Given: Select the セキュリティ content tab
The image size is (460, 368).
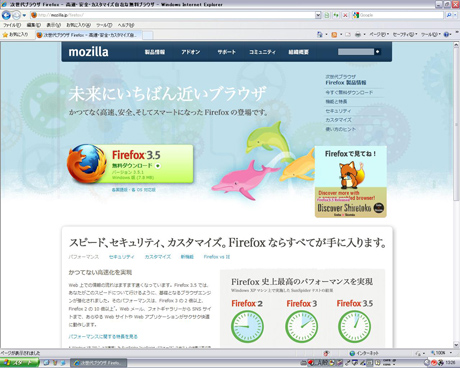Looking at the screenshot, I should tap(122, 257).
